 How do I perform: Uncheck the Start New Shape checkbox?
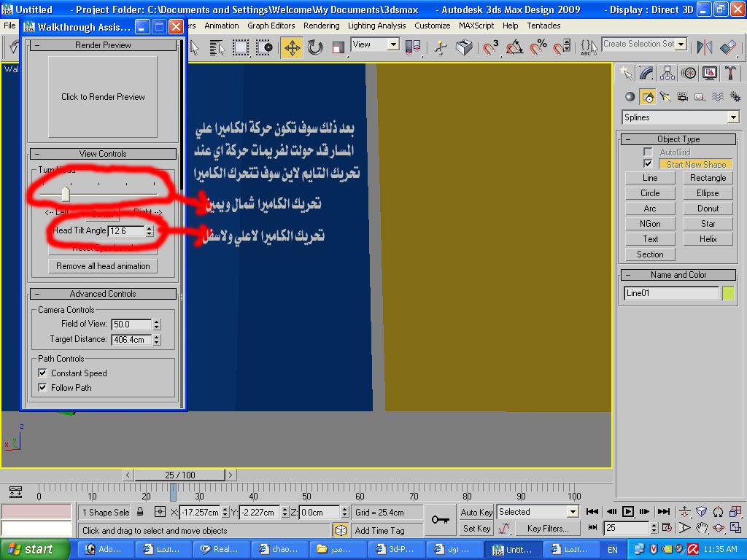click(648, 164)
